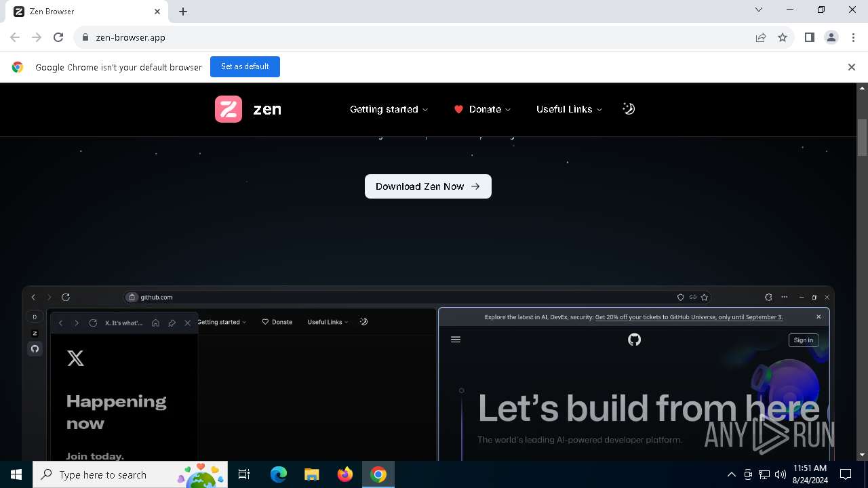The image size is (868, 488).
Task: Open network status tray icon
Action: tap(764, 474)
